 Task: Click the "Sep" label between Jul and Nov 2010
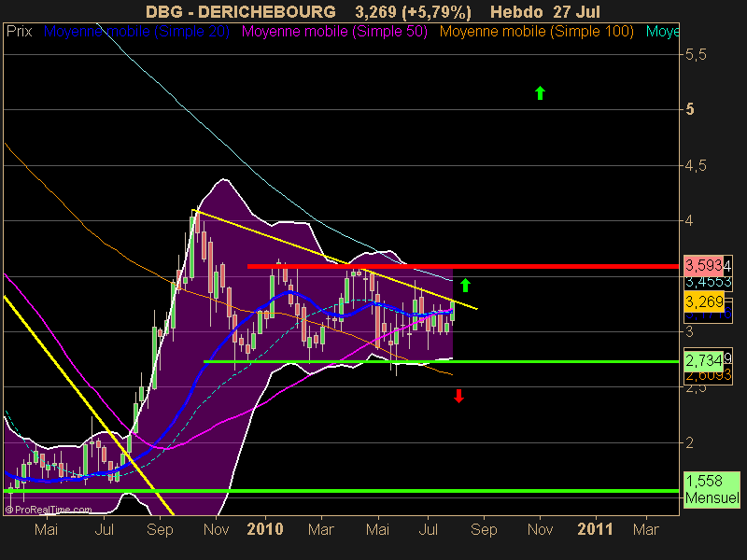point(484,529)
